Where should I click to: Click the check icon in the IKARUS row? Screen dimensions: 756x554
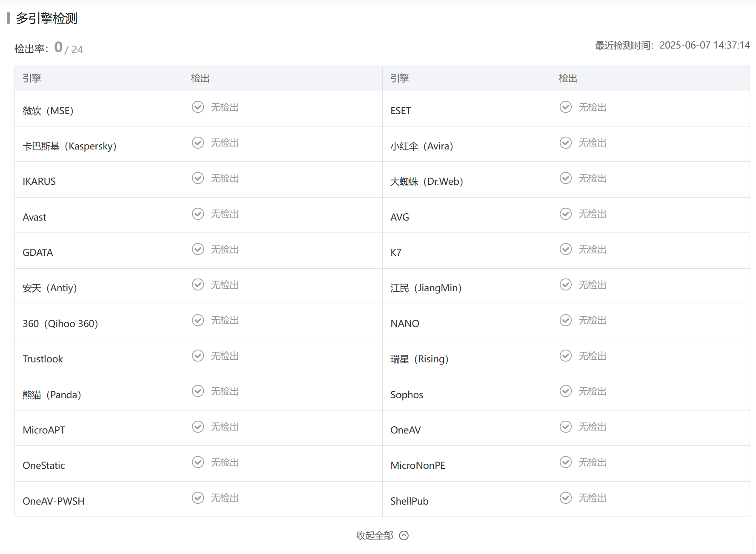tap(198, 178)
